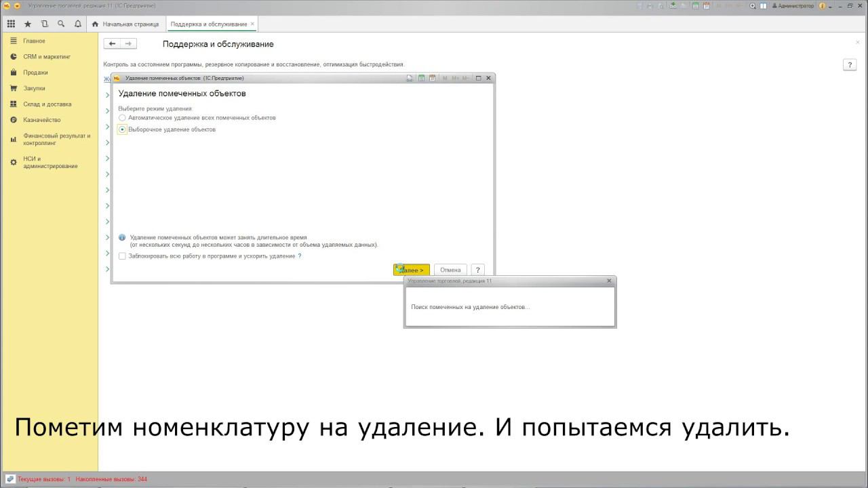868x488 pixels.
Task: Open the Склад и доставка section
Action: click(x=47, y=104)
